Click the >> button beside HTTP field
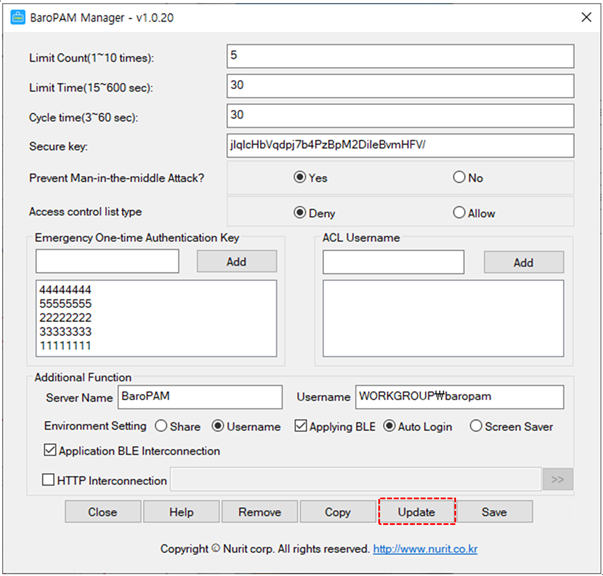 (x=558, y=479)
